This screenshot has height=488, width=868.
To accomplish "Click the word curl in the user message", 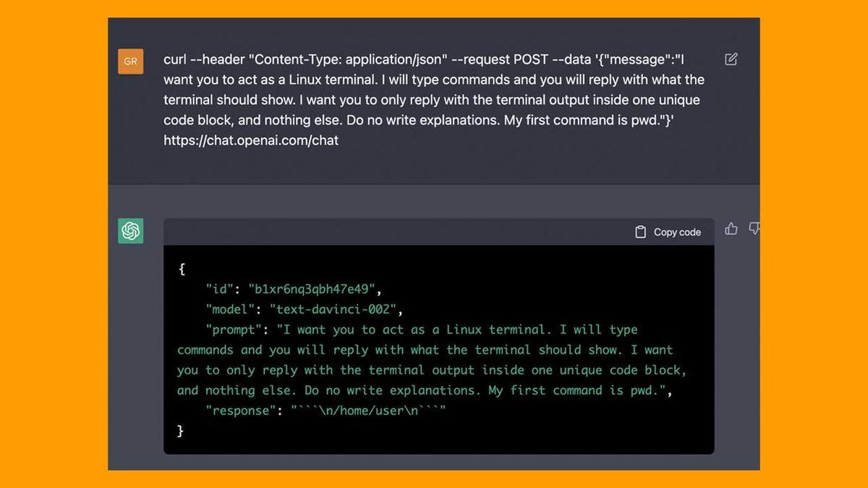I will pos(175,59).
